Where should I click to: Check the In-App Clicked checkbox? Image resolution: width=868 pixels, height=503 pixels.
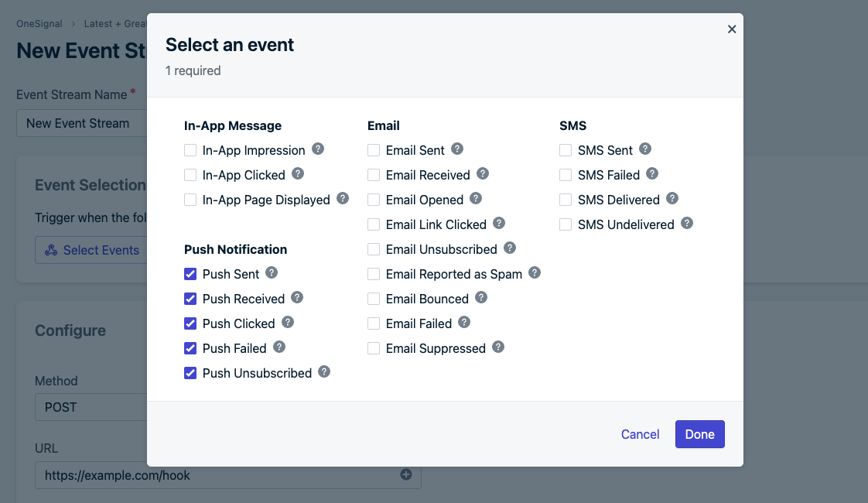(x=190, y=175)
